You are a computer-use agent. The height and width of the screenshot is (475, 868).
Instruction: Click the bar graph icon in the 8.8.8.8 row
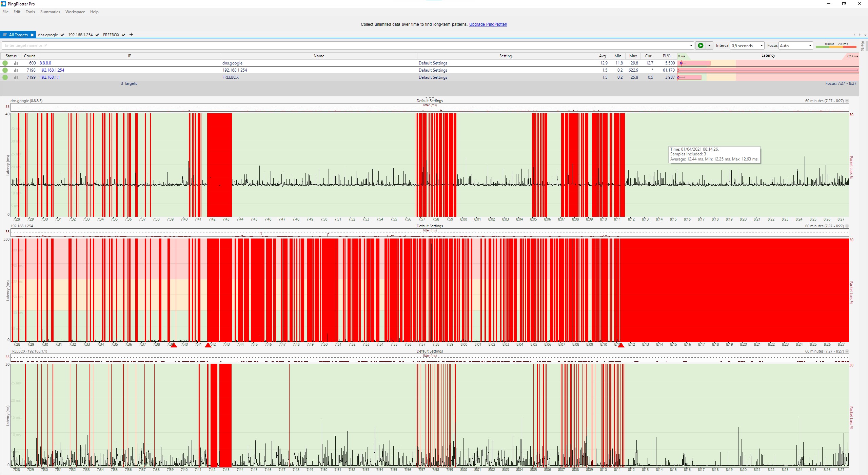(x=16, y=63)
